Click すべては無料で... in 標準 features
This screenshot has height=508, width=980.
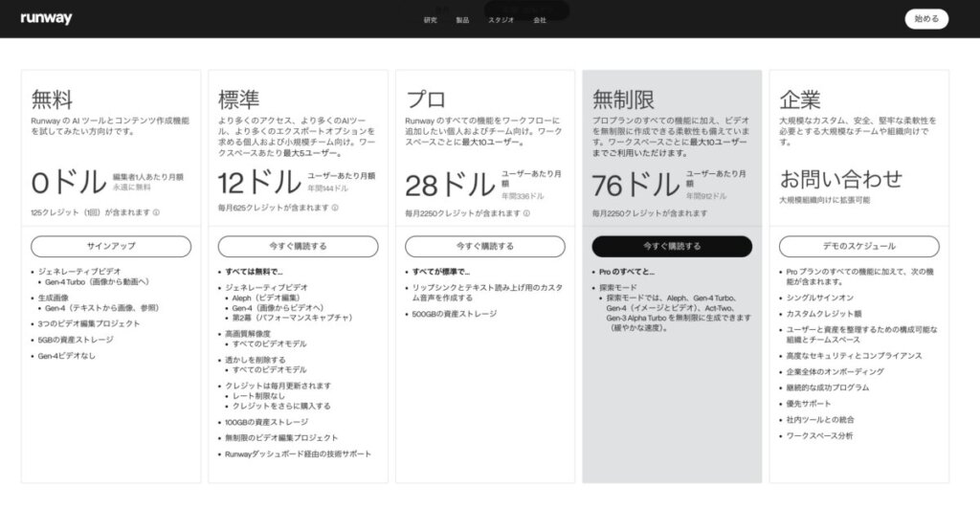pyautogui.click(x=254, y=272)
